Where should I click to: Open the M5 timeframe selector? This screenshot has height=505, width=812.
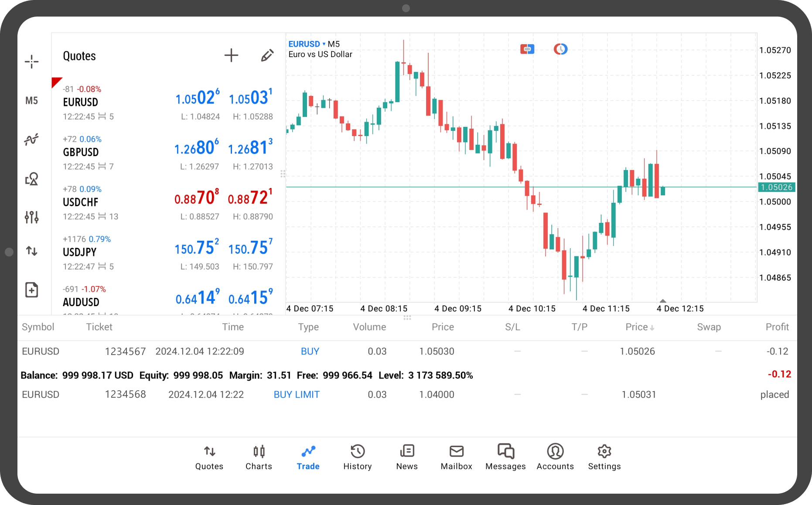pos(31,101)
